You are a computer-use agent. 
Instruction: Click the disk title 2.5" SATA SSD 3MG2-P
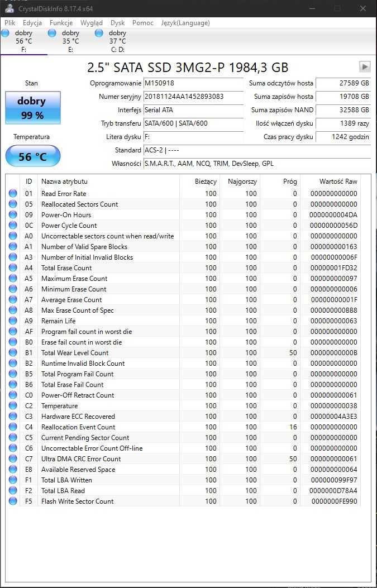(x=188, y=68)
